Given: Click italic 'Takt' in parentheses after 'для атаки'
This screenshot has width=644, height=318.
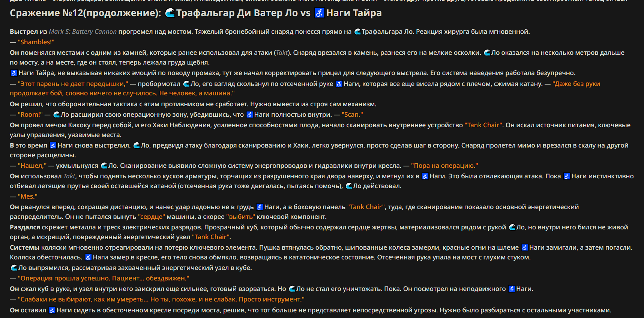Looking at the screenshot, I should (282, 53).
